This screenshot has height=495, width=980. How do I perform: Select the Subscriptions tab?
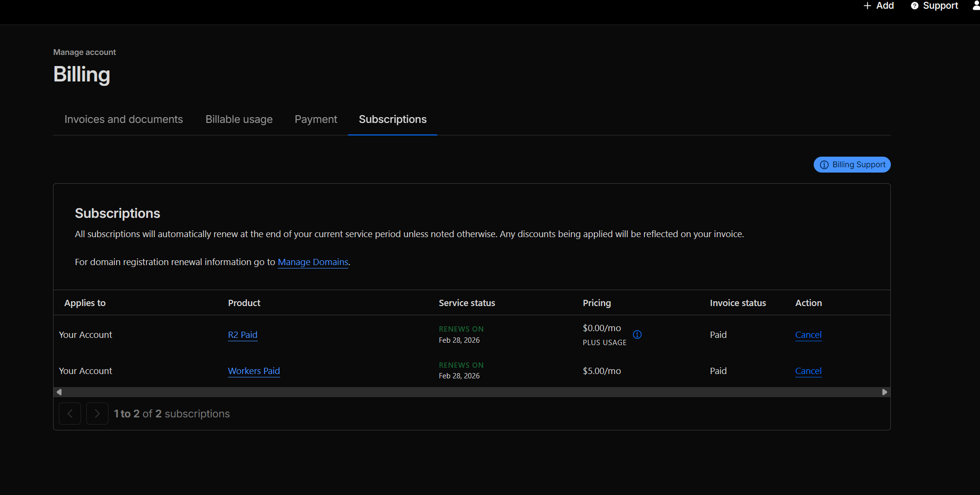392,120
